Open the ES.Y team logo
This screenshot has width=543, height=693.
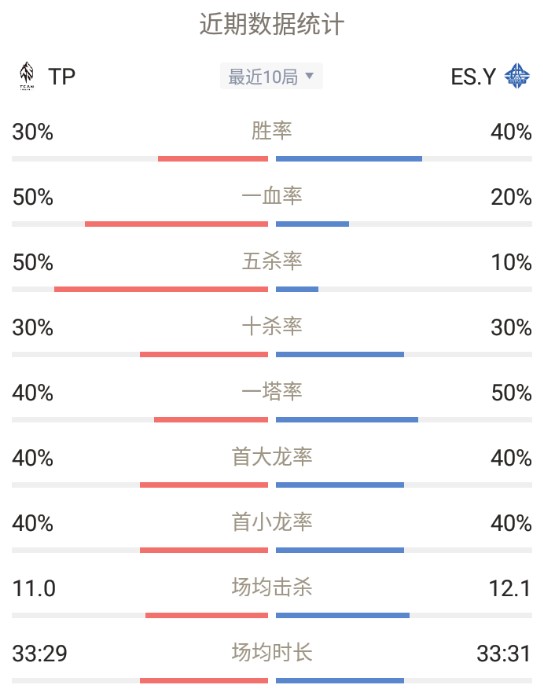(x=517, y=76)
